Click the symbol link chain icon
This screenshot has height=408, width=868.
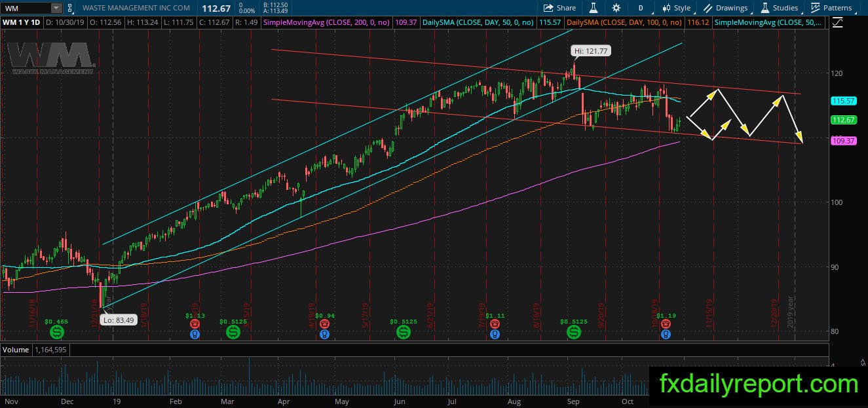(69, 8)
